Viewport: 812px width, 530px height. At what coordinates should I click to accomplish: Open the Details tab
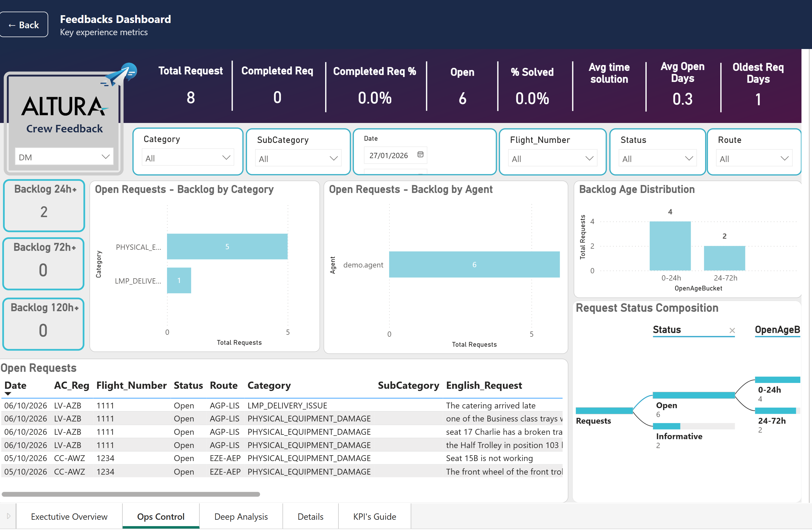tap(310, 516)
